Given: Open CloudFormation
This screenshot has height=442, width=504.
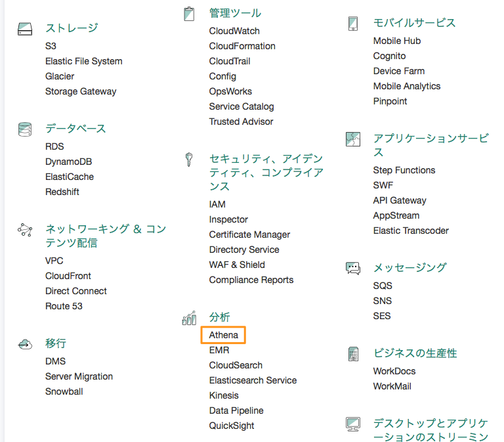Looking at the screenshot, I should [x=242, y=46].
